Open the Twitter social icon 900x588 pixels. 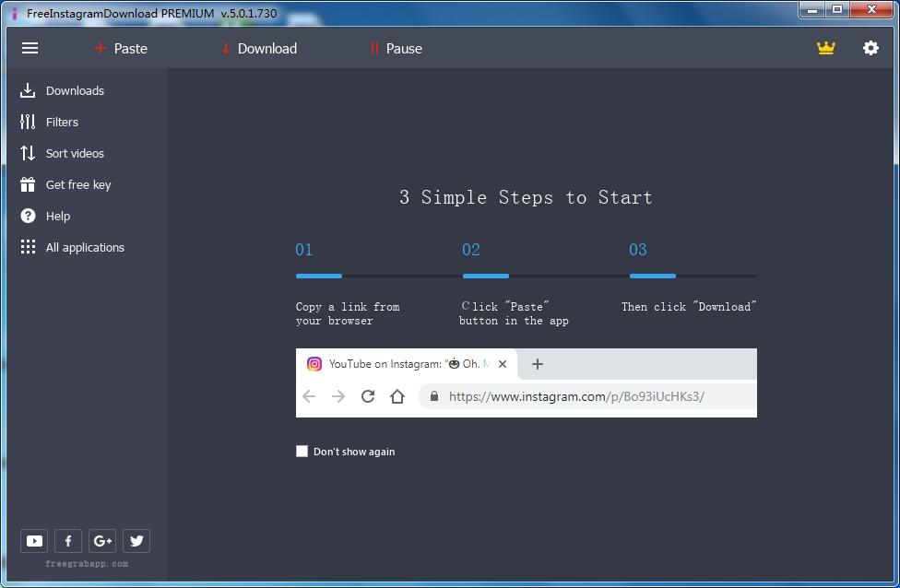tap(136, 541)
